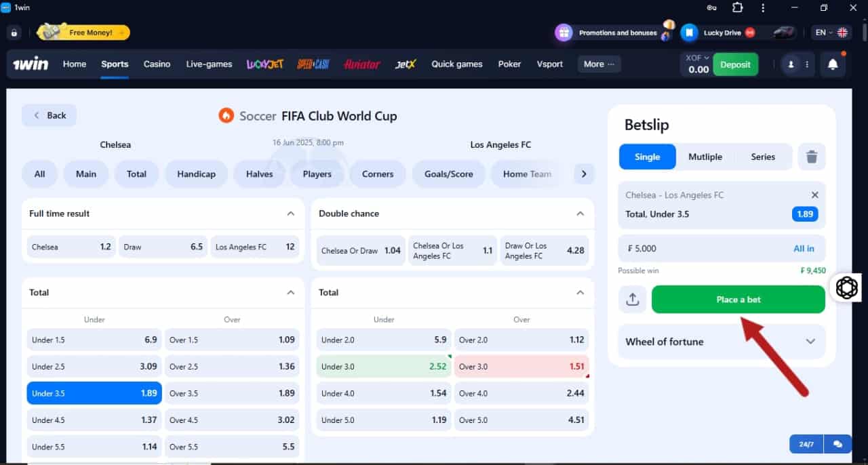Open the EN language selector
Screen dimensions: 868x465
831,33
